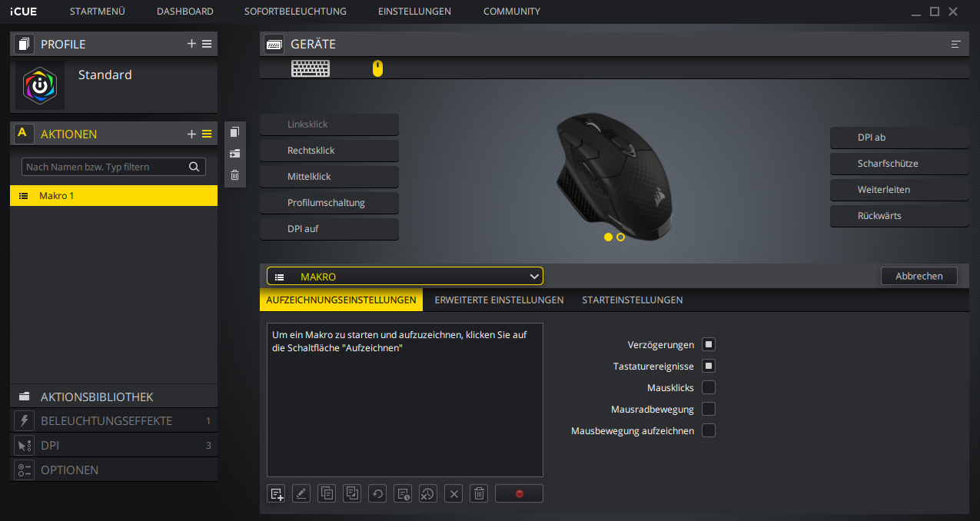Select the Mittelklick mouse button

pos(329,177)
